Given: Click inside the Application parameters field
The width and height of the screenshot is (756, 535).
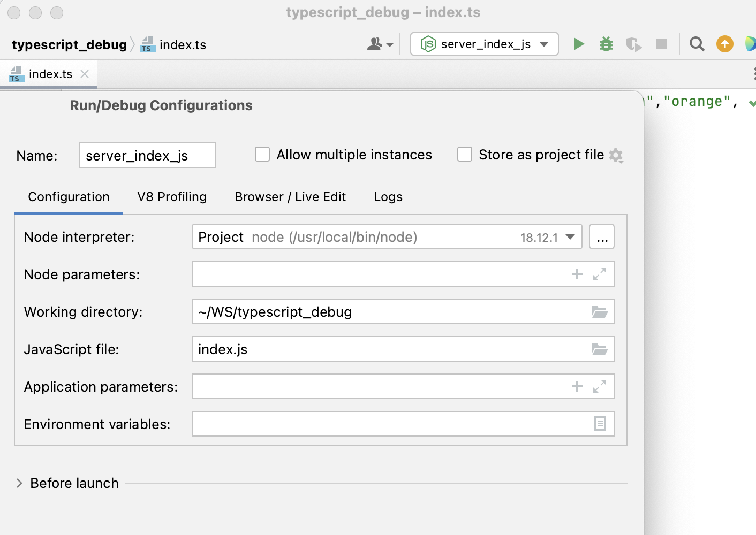Looking at the screenshot, I should [375, 386].
